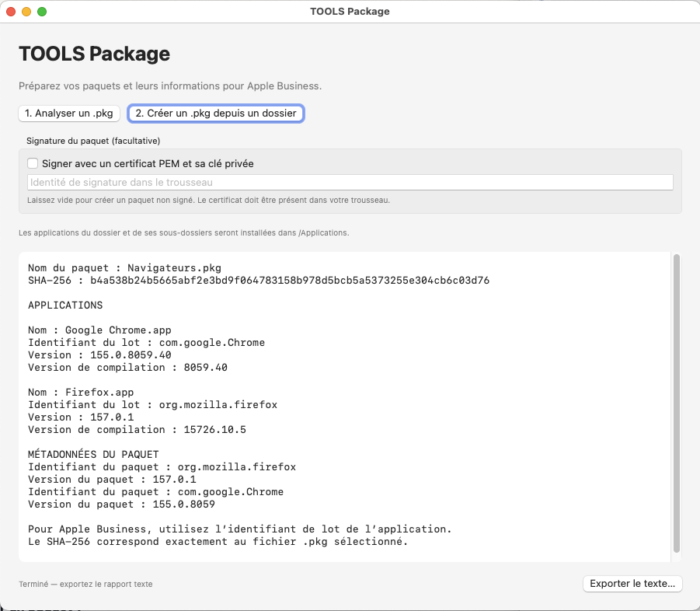This screenshot has width=700, height=611.
Task: Click "Nom : Google Chrome.app" line
Action: [x=99, y=330]
